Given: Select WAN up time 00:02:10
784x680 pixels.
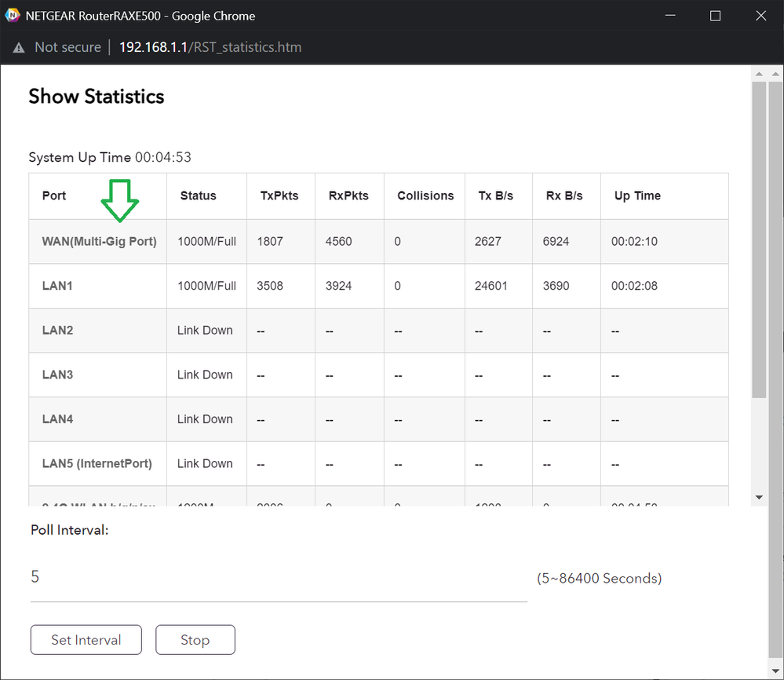Looking at the screenshot, I should click(x=634, y=241).
